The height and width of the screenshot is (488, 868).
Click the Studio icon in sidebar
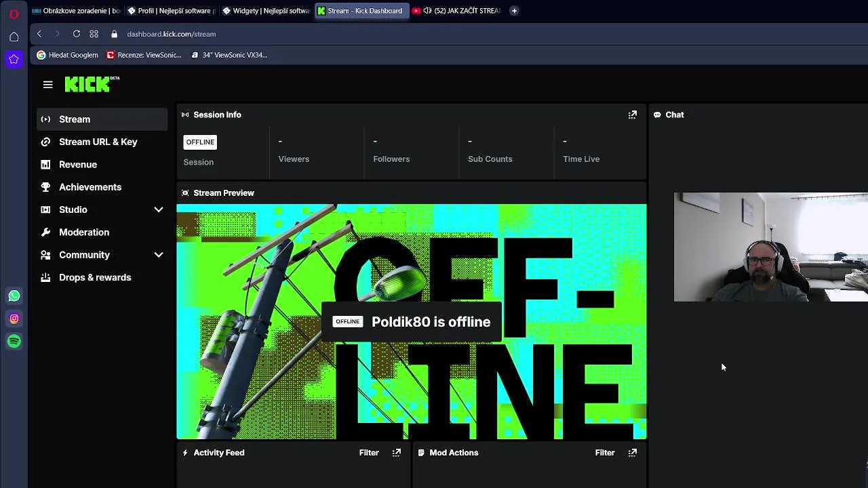point(45,209)
